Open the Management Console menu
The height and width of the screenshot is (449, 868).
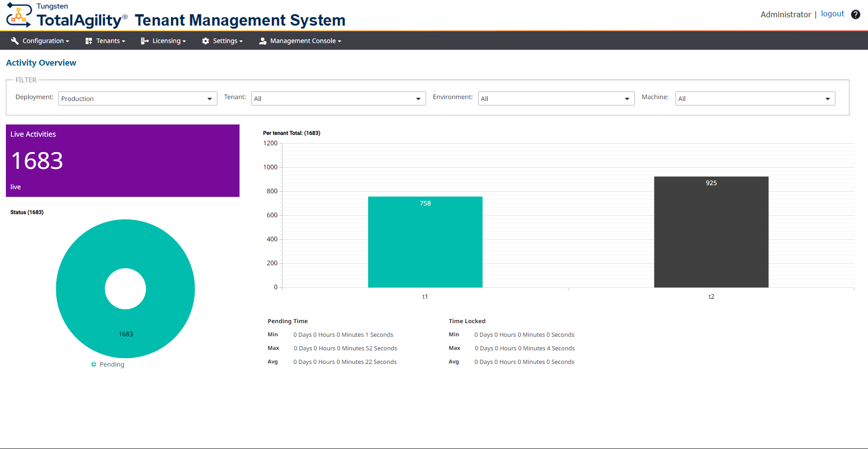[302, 41]
